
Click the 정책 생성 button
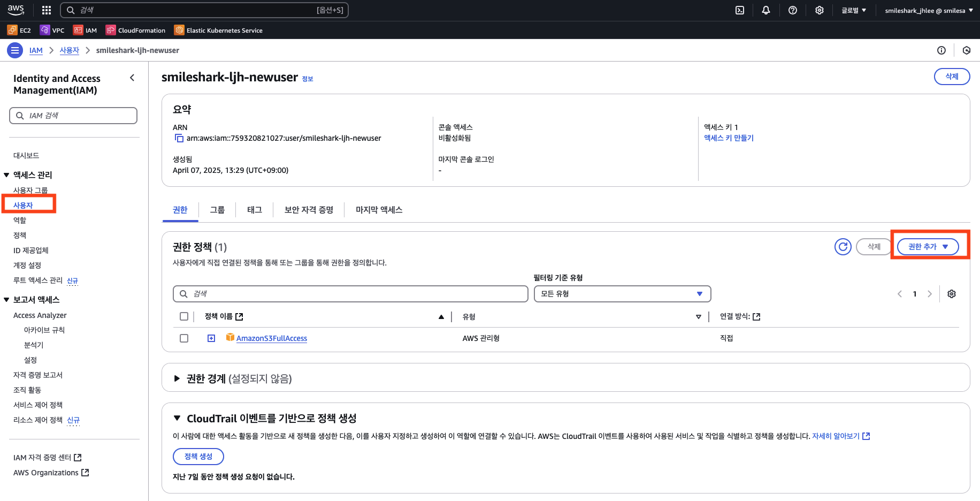[198, 457]
